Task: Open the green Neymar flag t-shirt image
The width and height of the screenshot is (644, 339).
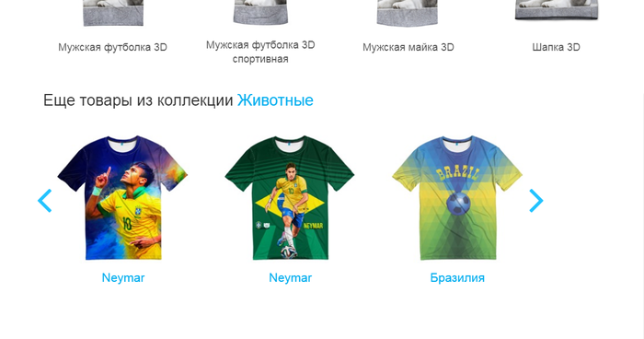Action: click(290, 197)
